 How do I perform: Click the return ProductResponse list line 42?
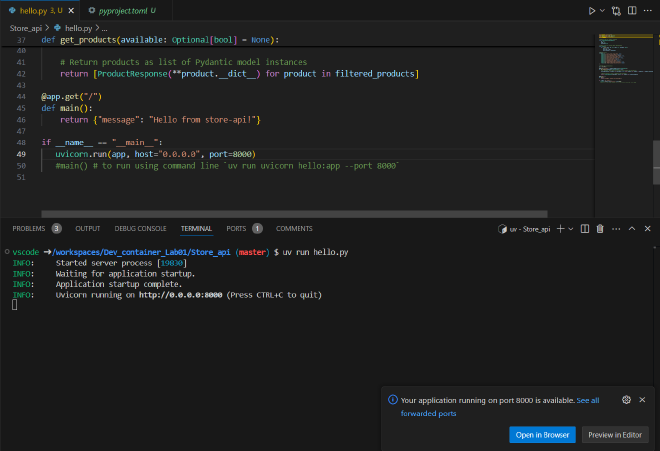(239, 74)
